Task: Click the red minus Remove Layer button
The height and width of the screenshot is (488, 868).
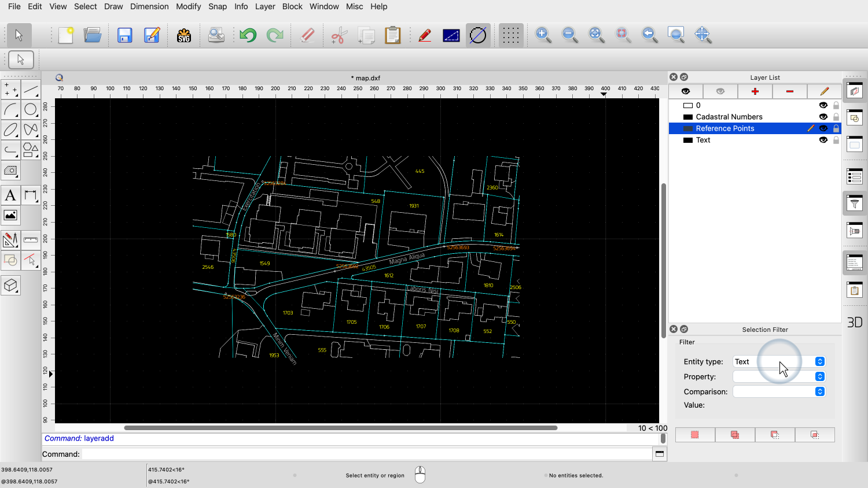Action: (789, 91)
